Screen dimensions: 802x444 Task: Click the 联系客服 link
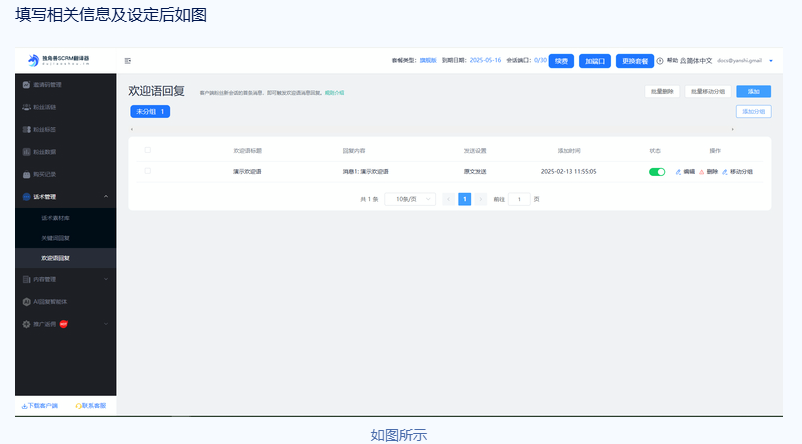[x=94, y=406]
